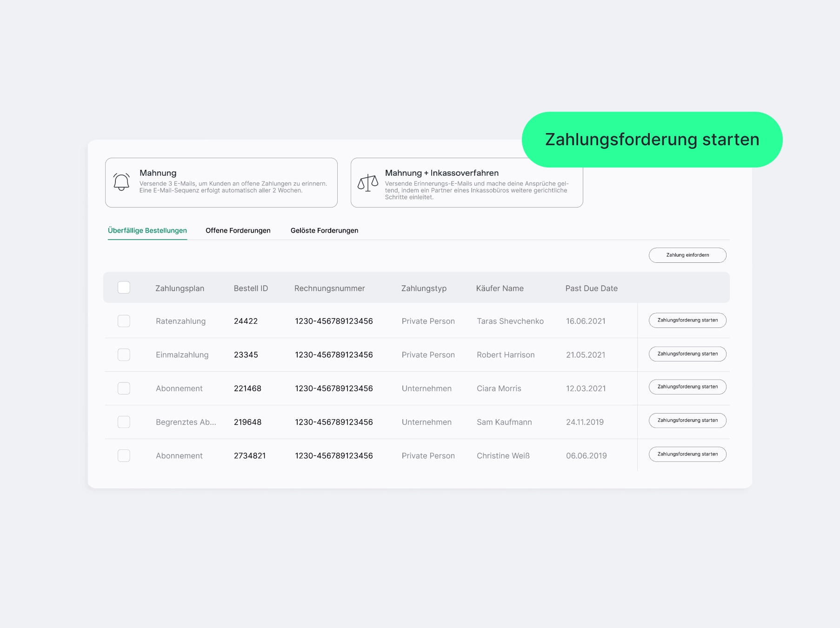Click the Past Due Date column header
This screenshot has width=840, height=628.
coord(591,288)
